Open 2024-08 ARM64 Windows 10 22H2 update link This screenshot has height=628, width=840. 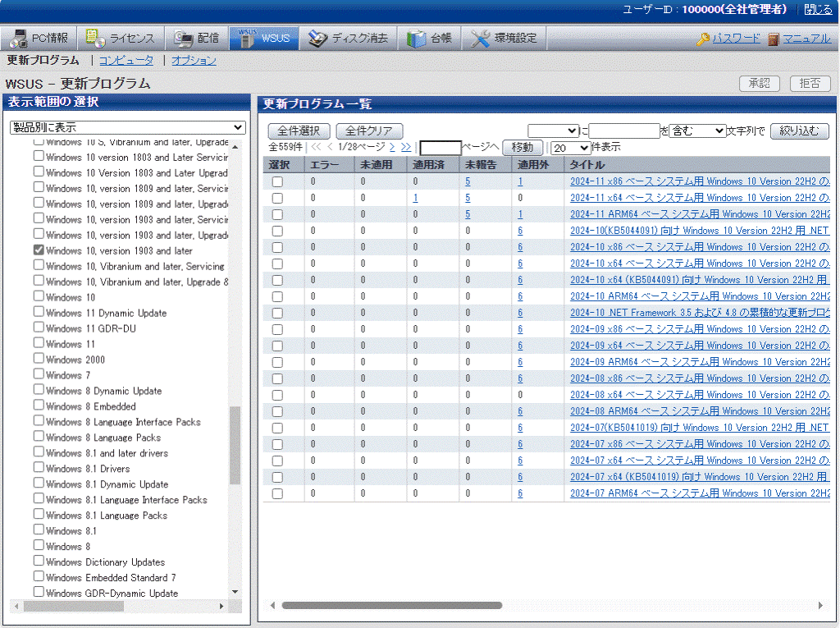pos(700,412)
